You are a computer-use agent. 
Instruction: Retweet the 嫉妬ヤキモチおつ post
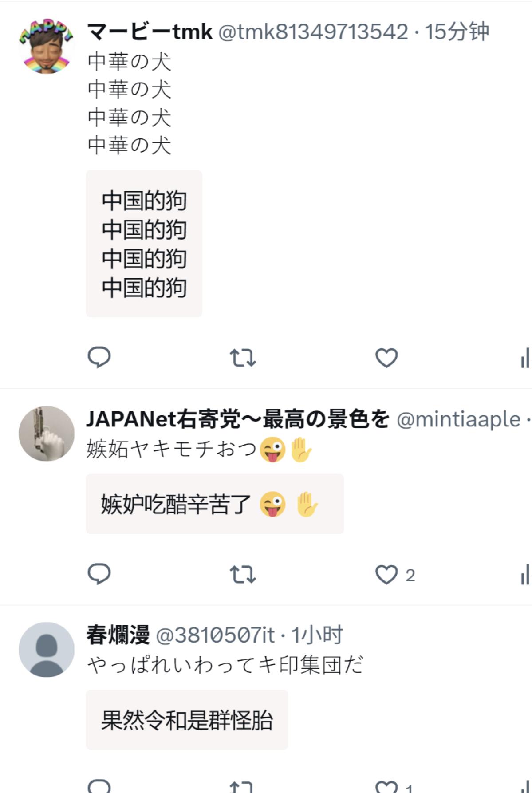[x=243, y=574]
